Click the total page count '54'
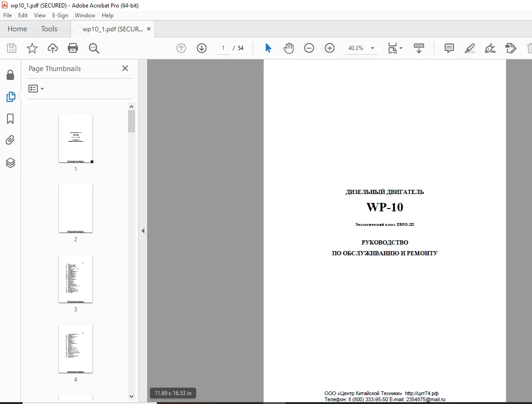 pos(241,48)
